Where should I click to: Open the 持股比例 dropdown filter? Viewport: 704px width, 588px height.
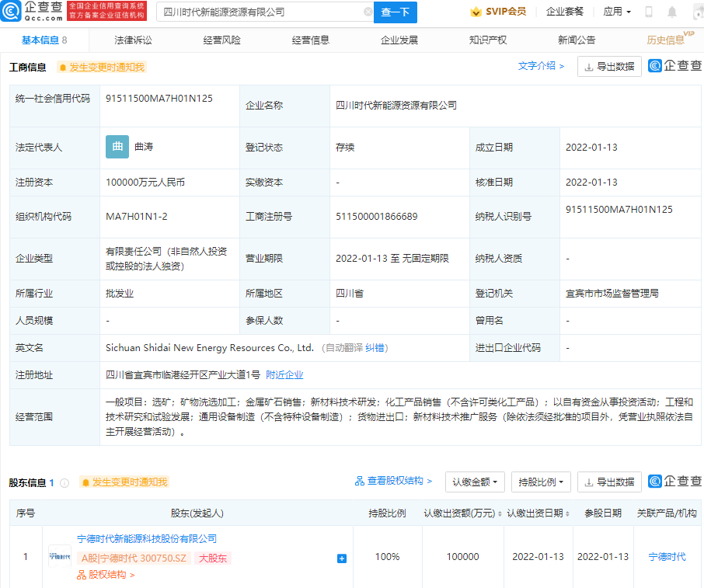pos(540,482)
